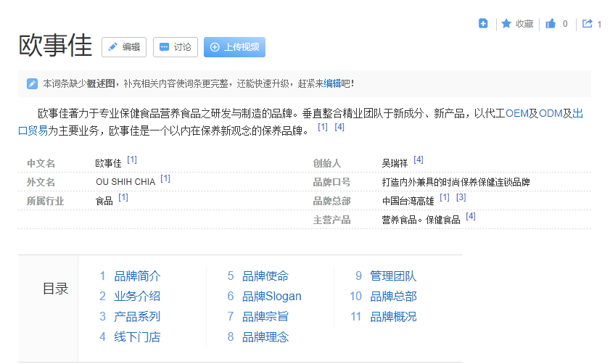Click the pencil icon in notice banner
The image size is (610, 364).
[x=33, y=83]
